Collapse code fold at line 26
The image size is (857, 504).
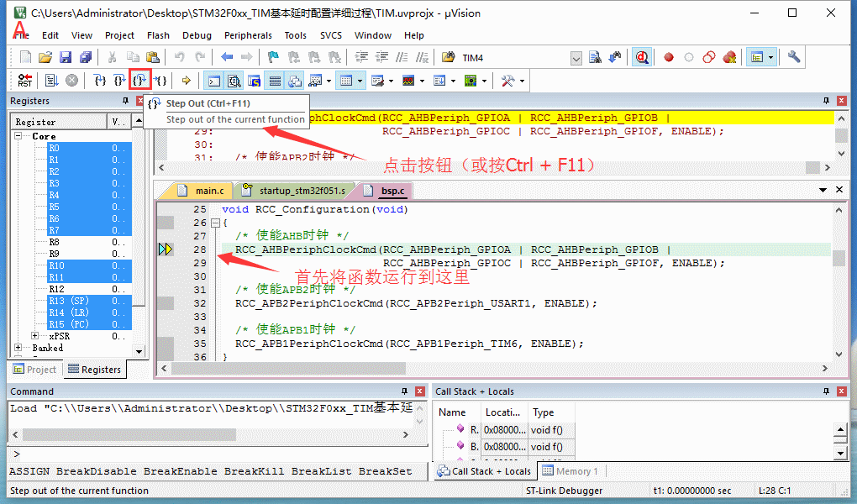tap(215, 223)
